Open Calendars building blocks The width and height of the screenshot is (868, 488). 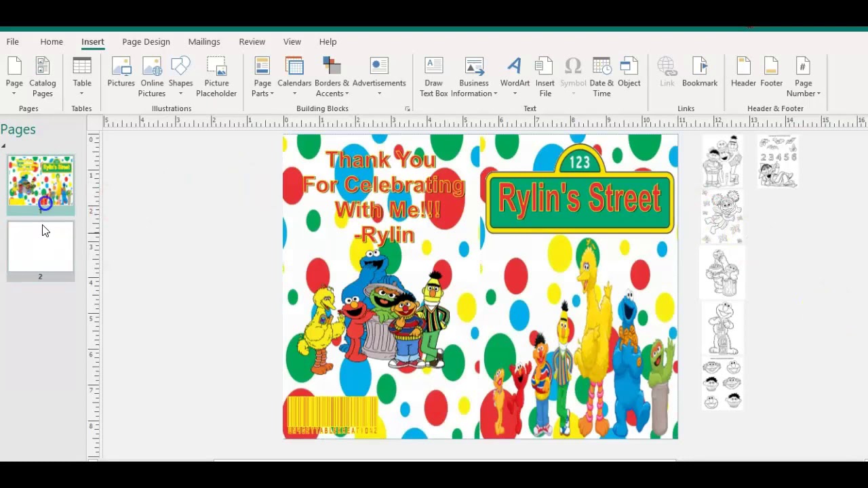[x=294, y=77]
